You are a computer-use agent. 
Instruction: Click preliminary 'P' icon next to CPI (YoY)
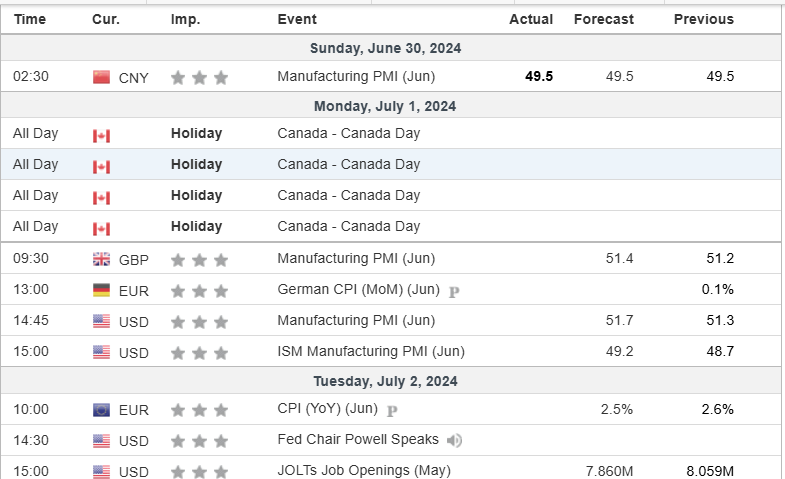[x=391, y=410]
